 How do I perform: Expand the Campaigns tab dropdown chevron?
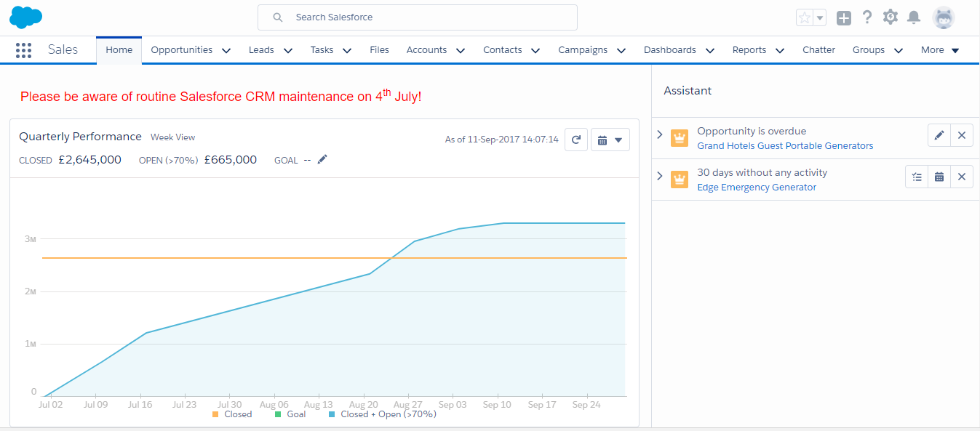click(x=621, y=51)
